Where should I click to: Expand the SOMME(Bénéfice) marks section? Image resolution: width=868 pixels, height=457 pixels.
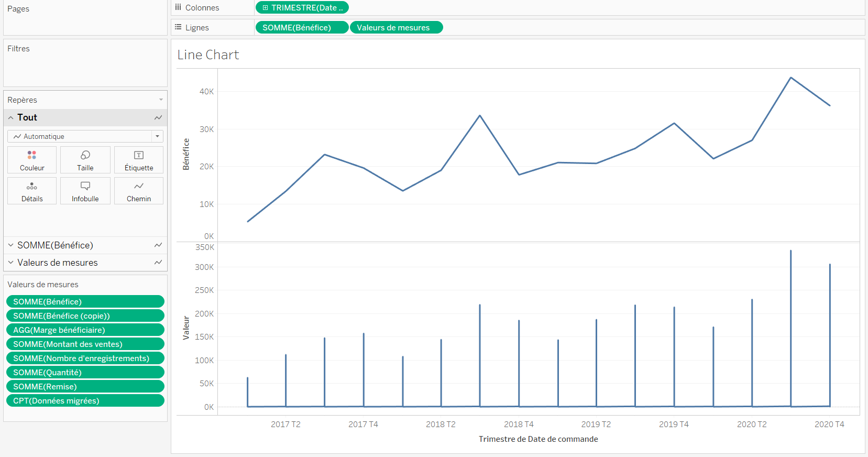(10, 245)
